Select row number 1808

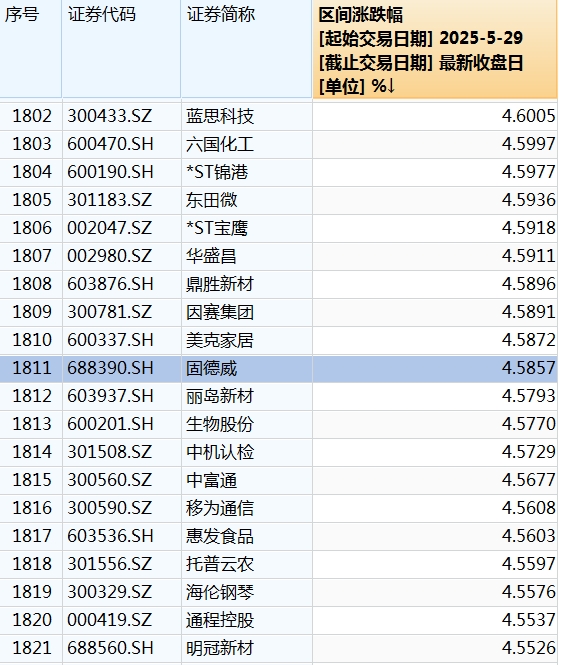pyautogui.click(x=32, y=284)
